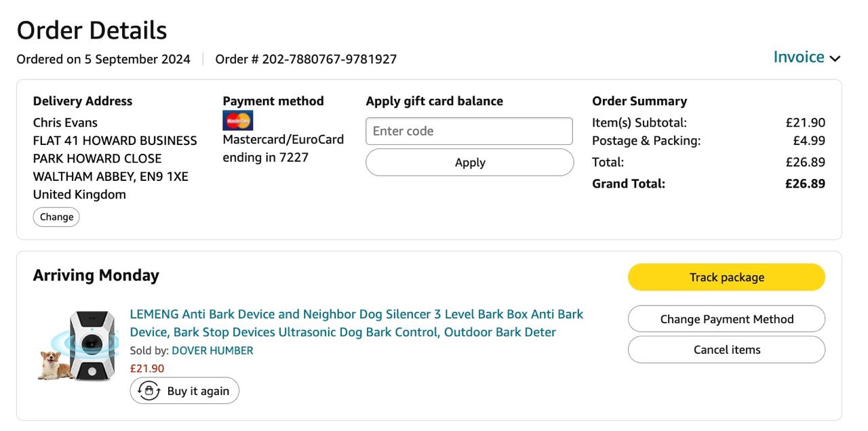Click the Cancel items button
The height and width of the screenshot is (431, 868).
click(x=726, y=350)
